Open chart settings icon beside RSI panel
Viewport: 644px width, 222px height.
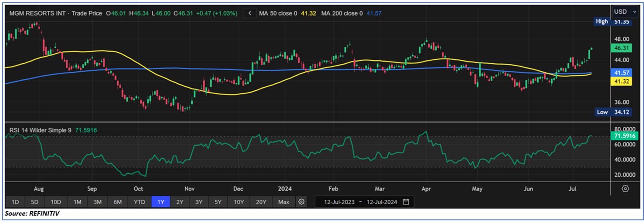(x=625, y=188)
